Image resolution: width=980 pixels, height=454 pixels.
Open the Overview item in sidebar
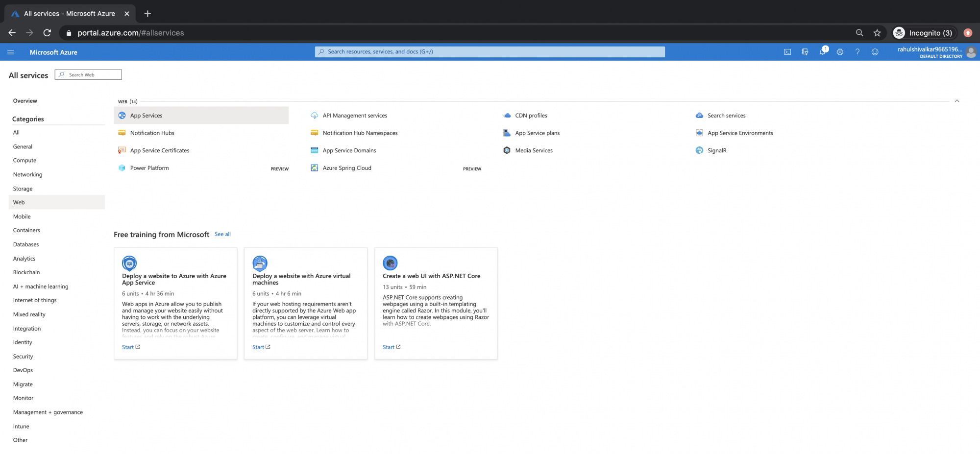coord(25,101)
